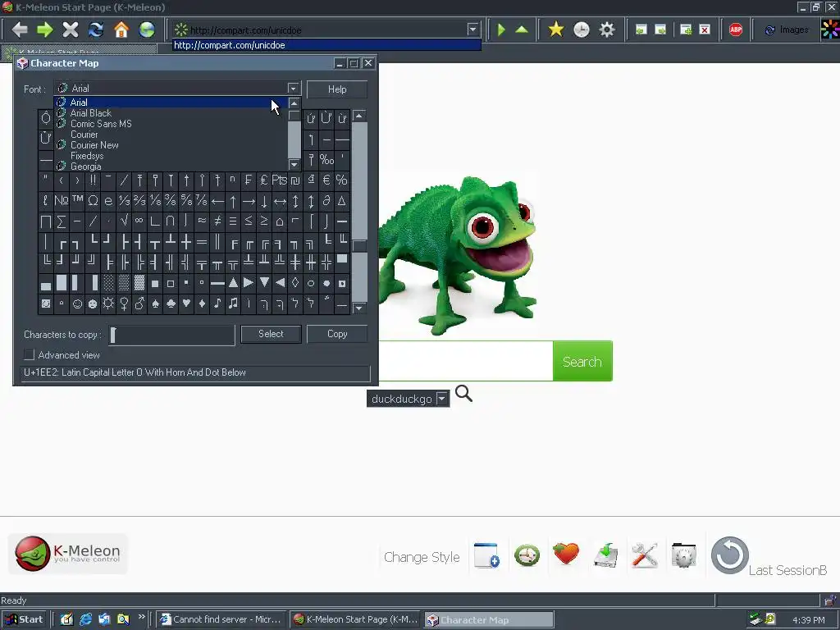
Task: Click the font list scrollbar up arrow
Action: (294, 103)
